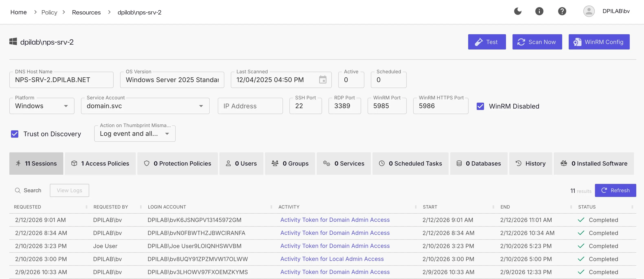The height and width of the screenshot is (279, 644).
Task: Uncheck the WinRM Disabled checkbox
Action: 480,106
